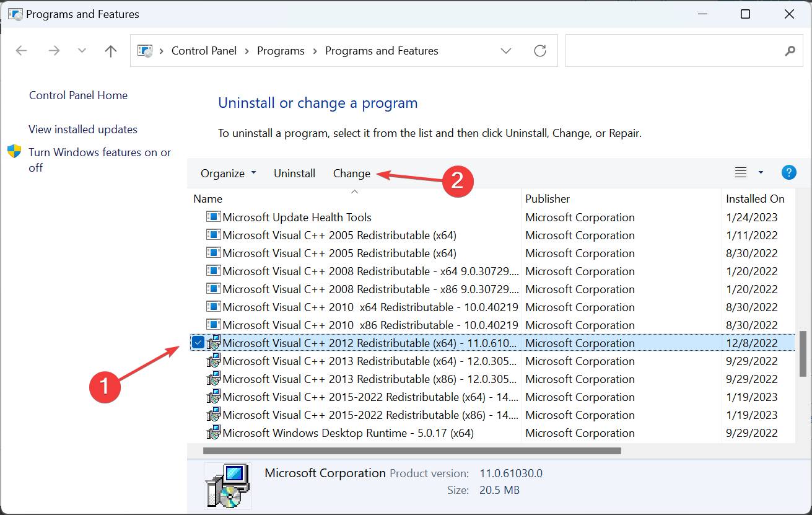The height and width of the screenshot is (515, 812).
Task: Click the Microsoft Update Health Tools icon
Action: [214, 218]
